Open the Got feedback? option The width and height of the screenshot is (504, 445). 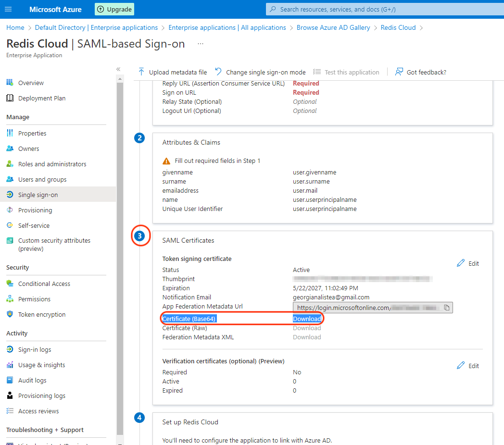pos(420,72)
